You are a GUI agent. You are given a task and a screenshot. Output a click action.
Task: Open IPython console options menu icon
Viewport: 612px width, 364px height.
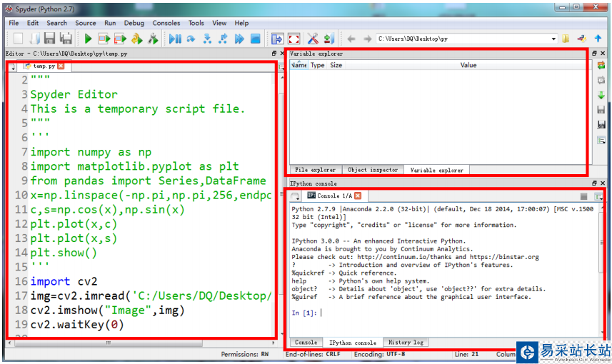(x=598, y=196)
